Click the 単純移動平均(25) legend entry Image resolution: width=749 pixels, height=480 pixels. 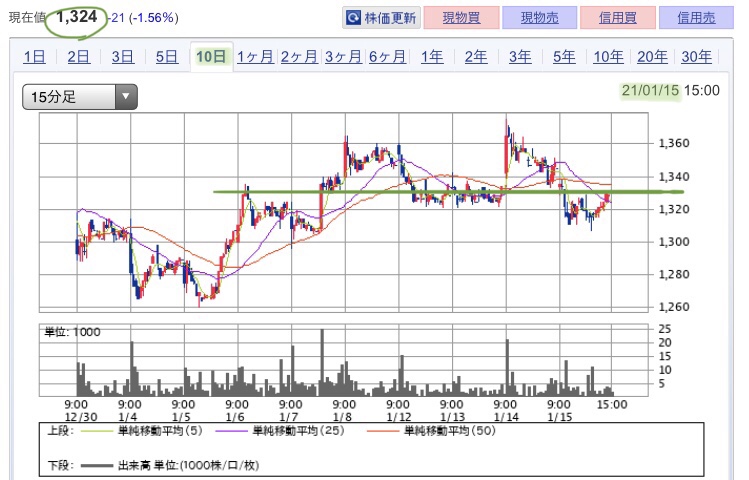(x=280, y=431)
